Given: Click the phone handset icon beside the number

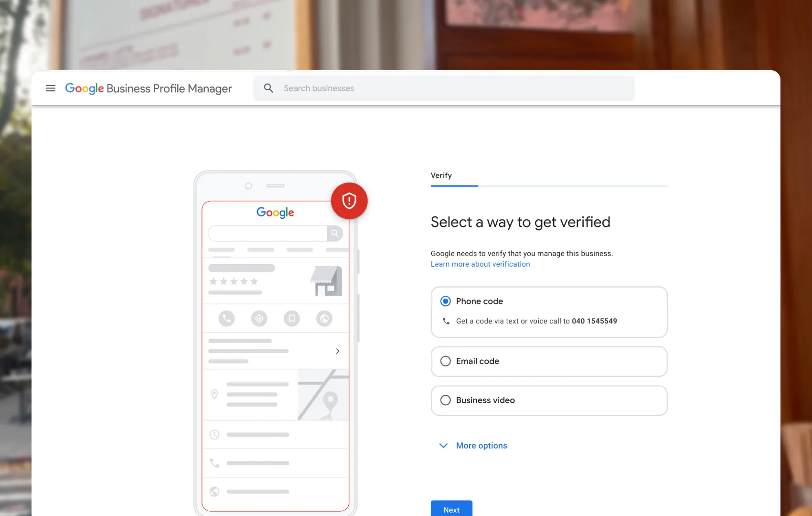Looking at the screenshot, I should 446,321.
